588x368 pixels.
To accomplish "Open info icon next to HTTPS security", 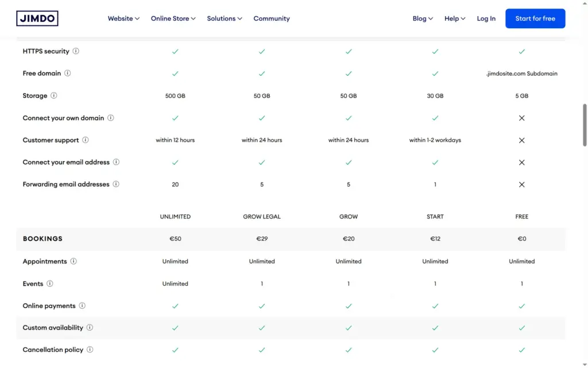I will pyautogui.click(x=76, y=51).
